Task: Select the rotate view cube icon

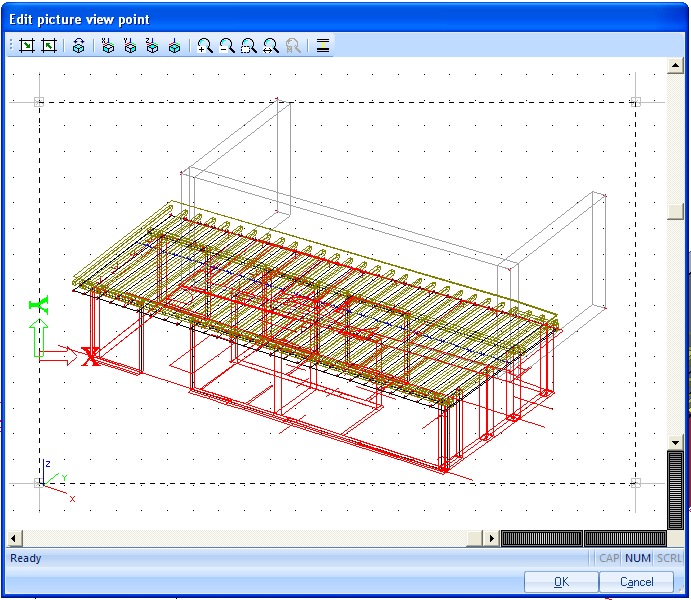Action: tap(78, 45)
